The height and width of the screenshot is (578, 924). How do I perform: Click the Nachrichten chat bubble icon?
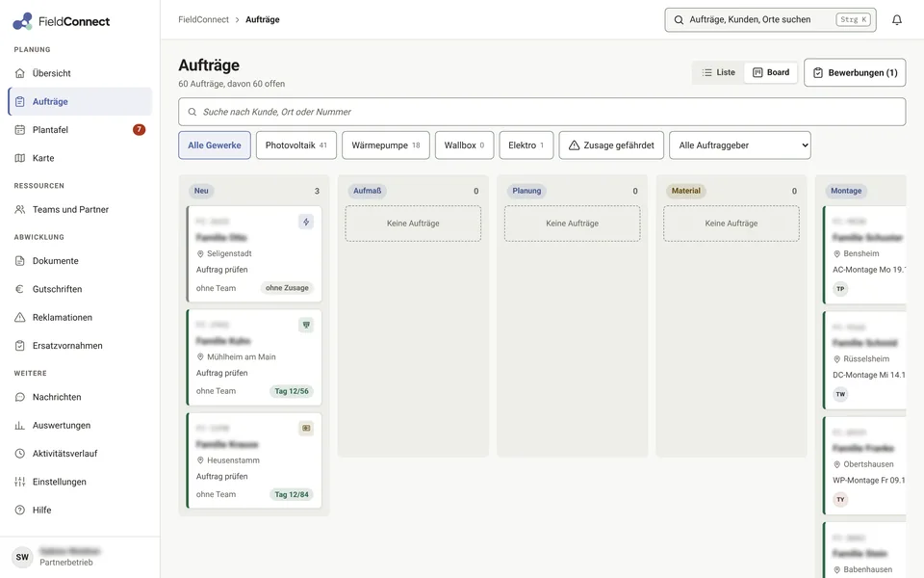point(20,397)
